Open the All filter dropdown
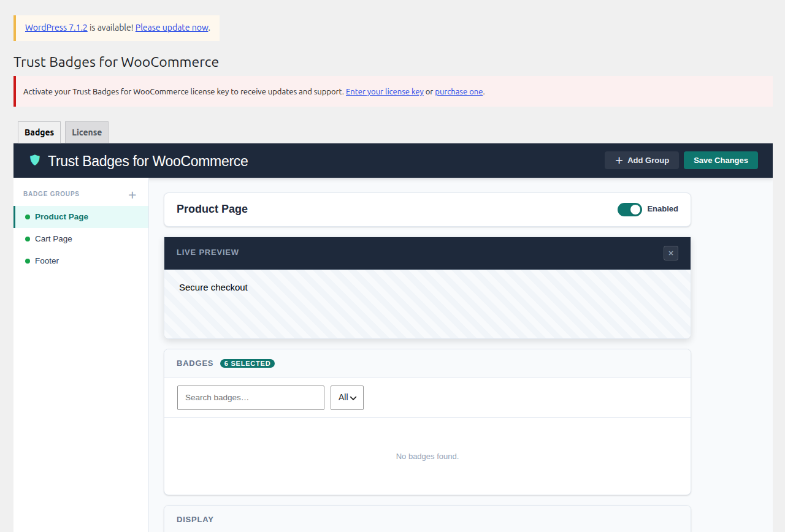Image resolution: width=785 pixels, height=532 pixels. (347, 398)
